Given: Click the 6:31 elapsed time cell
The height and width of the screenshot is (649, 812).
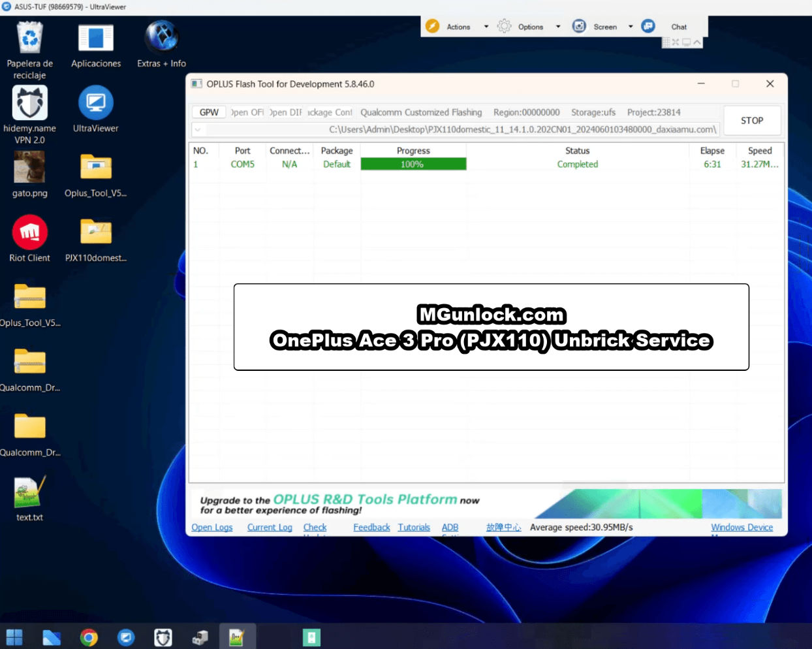Looking at the screenshot, I should pos(712,164).
